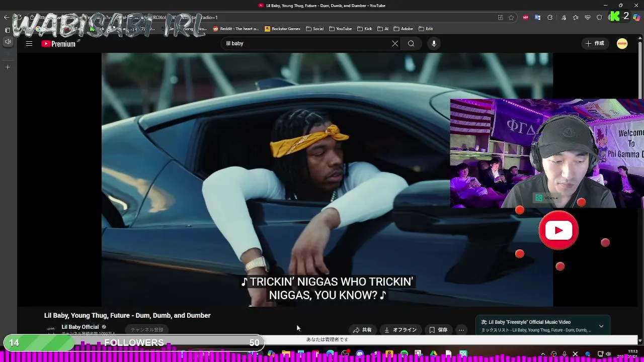Click the share (共有) button

(x=362, y=330)
